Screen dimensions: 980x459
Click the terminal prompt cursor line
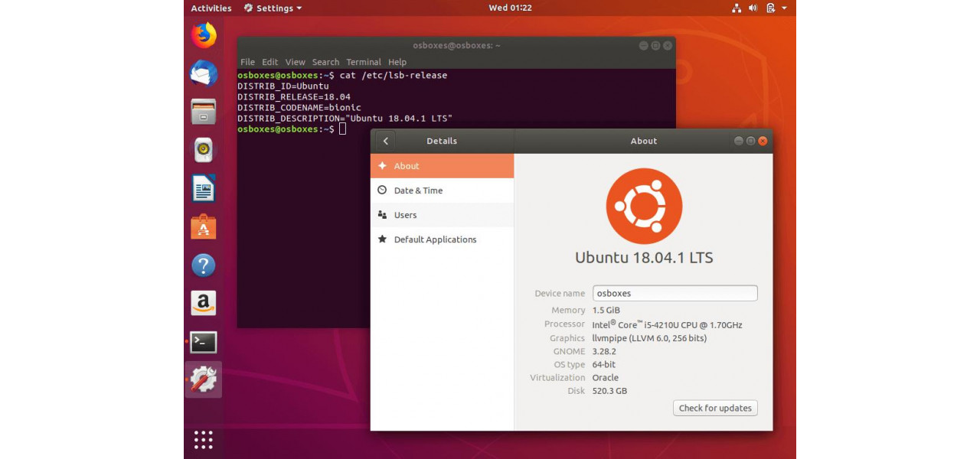(292, 129)
